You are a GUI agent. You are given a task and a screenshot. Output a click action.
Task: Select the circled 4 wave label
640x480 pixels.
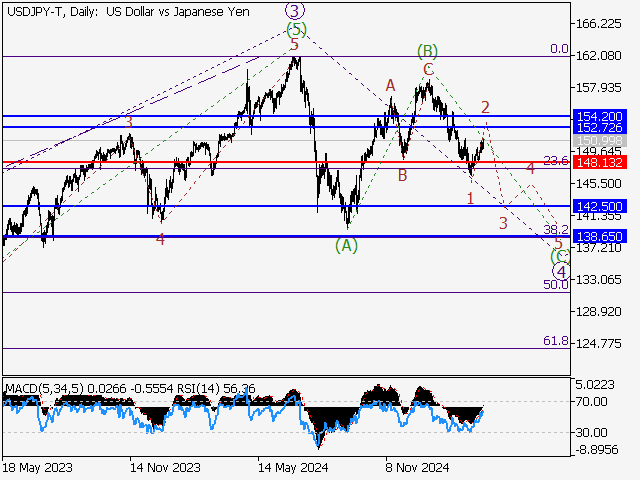(562, 272)
